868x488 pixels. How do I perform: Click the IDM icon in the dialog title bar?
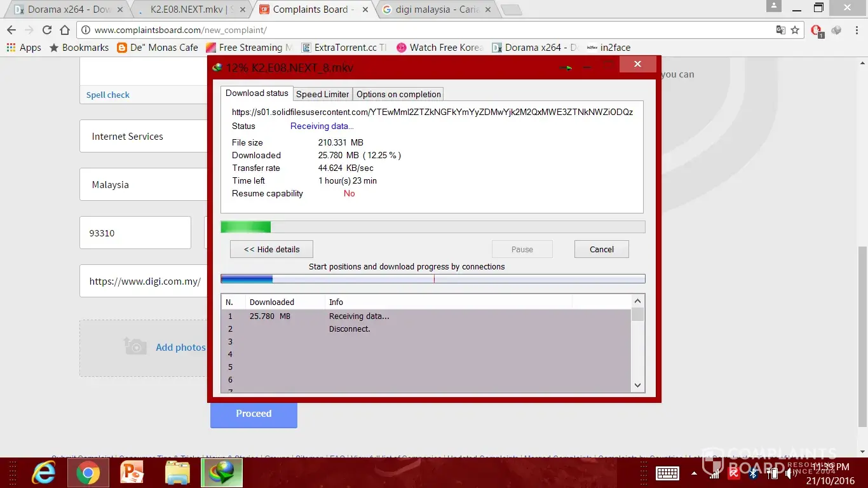[x=218, y=67]
